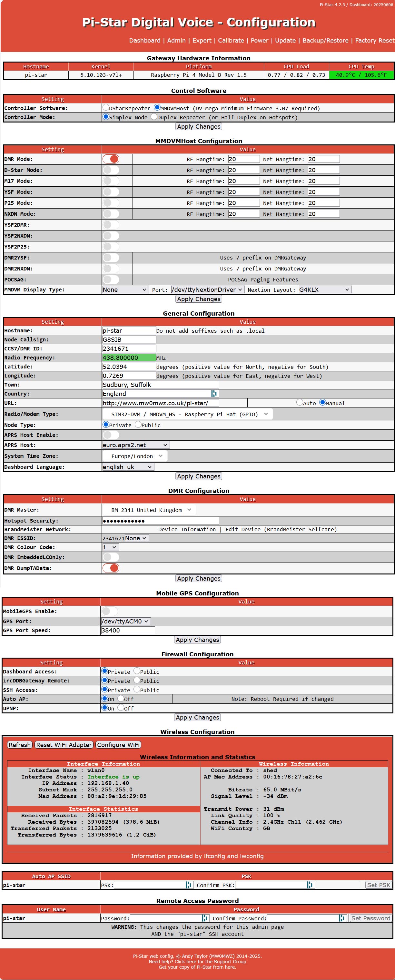The height and width of the screenshot is (980, 395).
Task: Open APRS Host dropdown euro.aprs2.net
Action: tap(136, 445)
